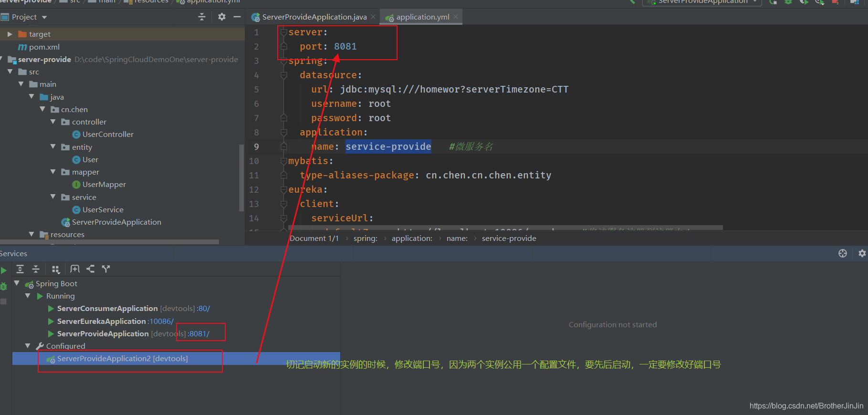Toggle fold marker beside eureka line
Screen dimensions: 868x415
(284, 190)
